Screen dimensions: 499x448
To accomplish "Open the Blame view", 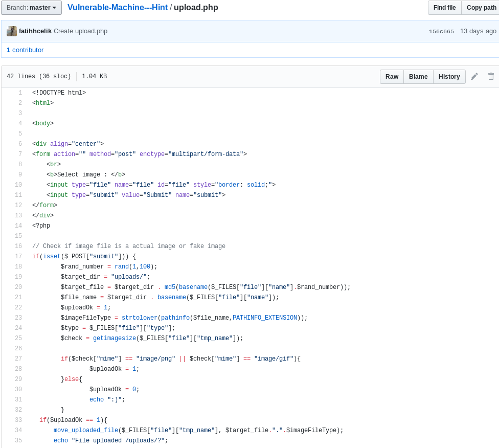I will [418, 77].
